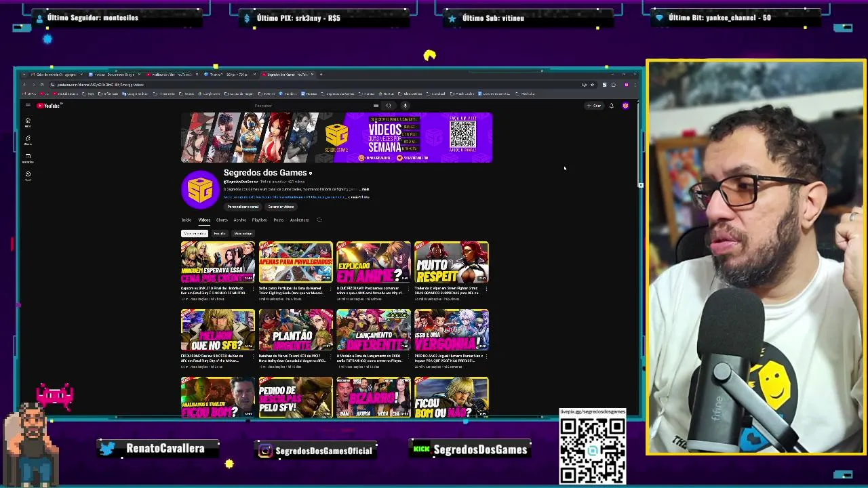868x488 pixels.
Task: Select the Mais recentes filter chip
Action: click(x=195, y=233)
